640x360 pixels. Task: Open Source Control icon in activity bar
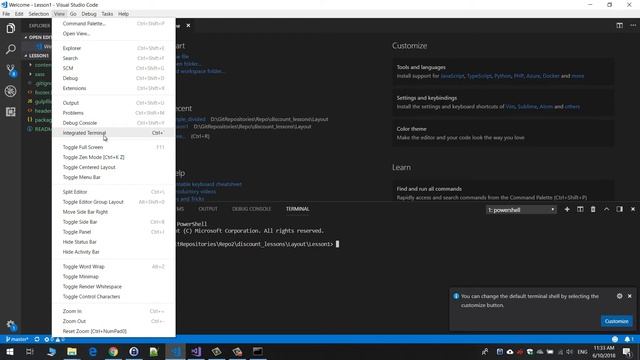point(11,70)
